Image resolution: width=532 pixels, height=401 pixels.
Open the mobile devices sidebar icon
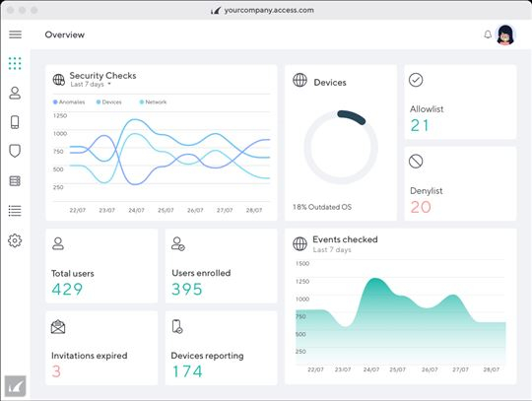pos(15,122)
